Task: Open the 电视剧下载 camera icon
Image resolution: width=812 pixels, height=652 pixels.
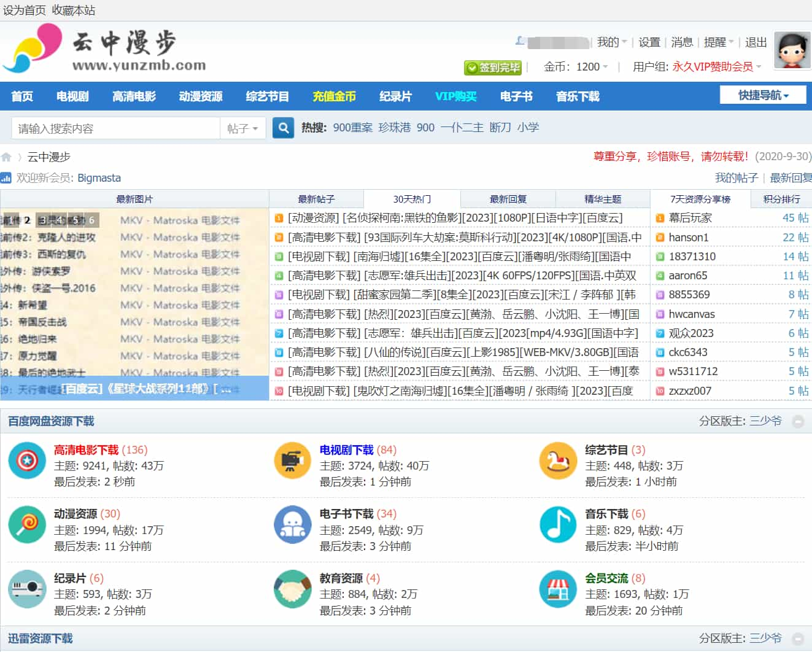Action: click(x=292, y=460)
